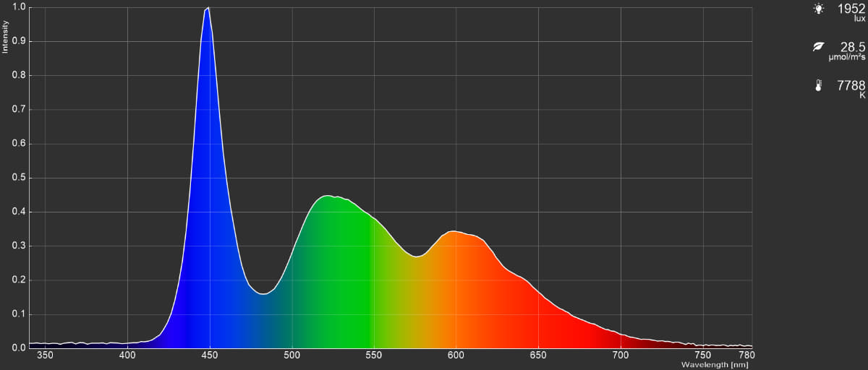Click the 700 wavelength tick label
868x370 pixels.
pos(621,356)
